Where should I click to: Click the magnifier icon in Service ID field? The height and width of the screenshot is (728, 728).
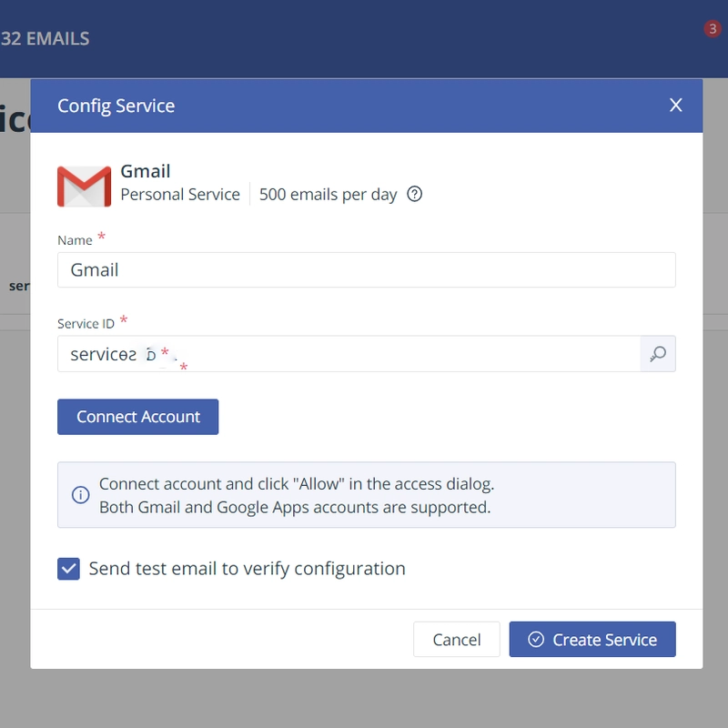(x=658, y=354)
